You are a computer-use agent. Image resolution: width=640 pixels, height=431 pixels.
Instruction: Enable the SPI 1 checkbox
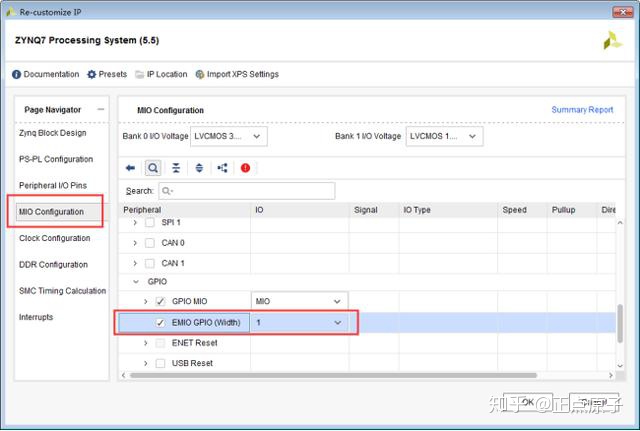[150, 222]
